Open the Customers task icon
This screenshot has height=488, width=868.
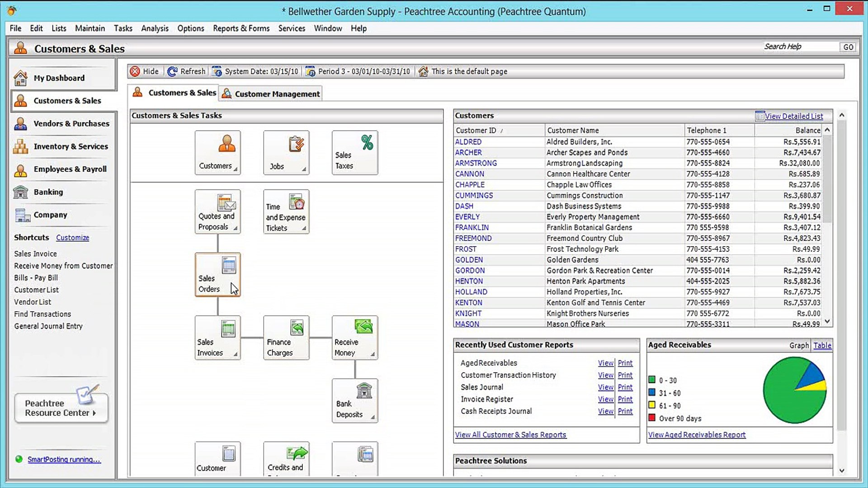(x=217, y=153)
